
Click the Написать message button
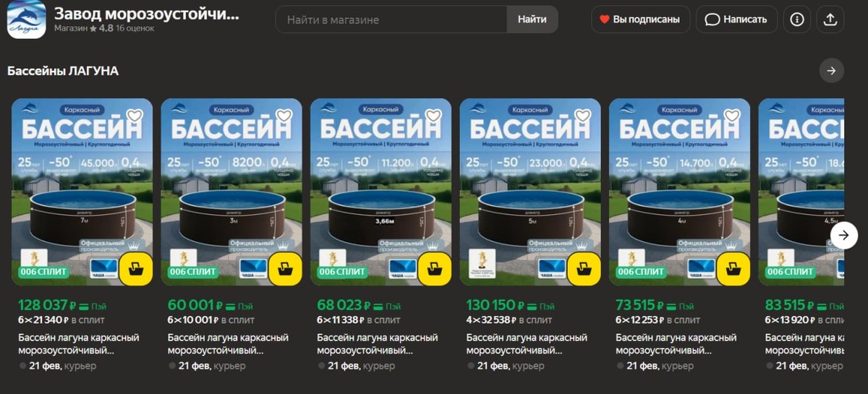[736, 20]
